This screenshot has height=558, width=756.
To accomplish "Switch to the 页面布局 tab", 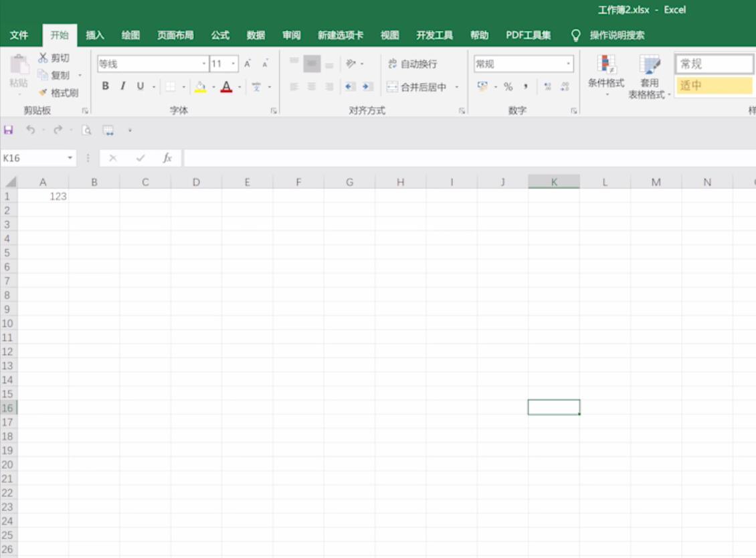I will [x=175, y=35].
